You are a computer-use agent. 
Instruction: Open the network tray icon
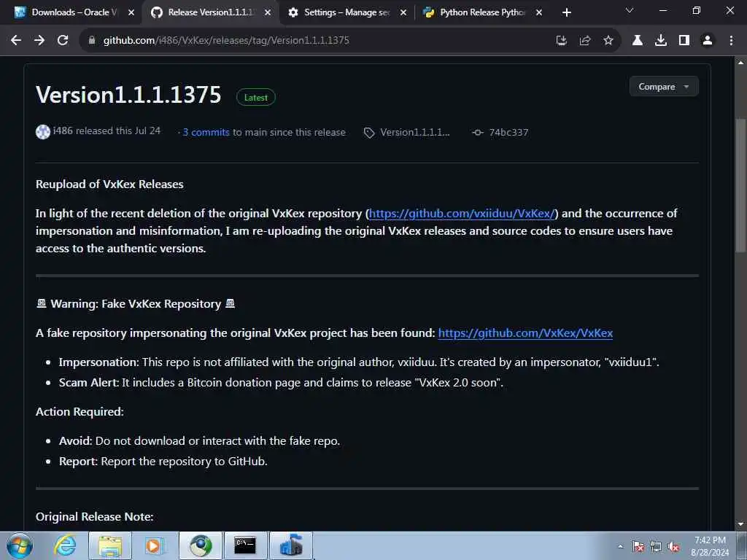[x=656, y=547]
